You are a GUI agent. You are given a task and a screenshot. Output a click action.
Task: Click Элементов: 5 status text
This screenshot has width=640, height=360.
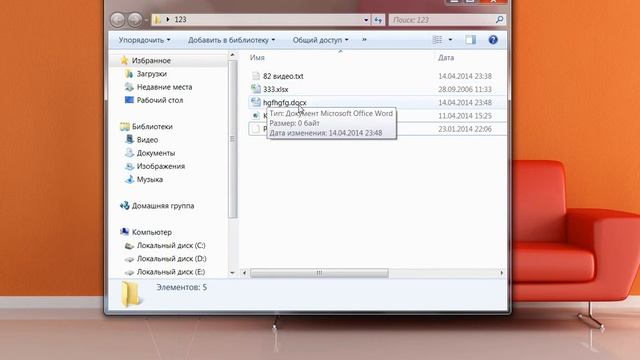click(182, 287)
